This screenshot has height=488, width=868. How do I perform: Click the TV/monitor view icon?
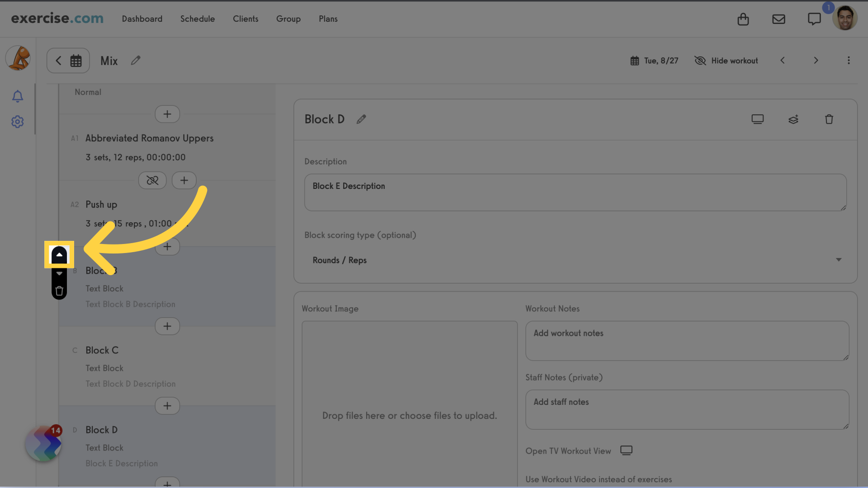click(757, 118)
